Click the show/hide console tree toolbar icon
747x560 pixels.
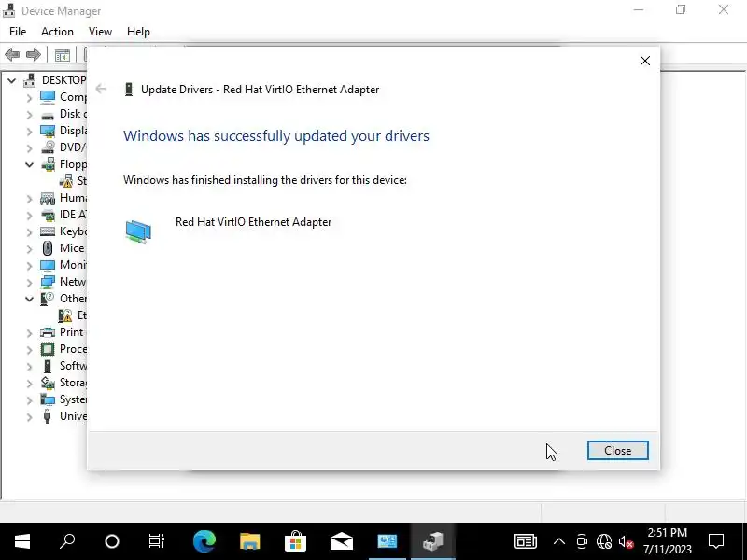pyautogui.click(x=62, y=55)
